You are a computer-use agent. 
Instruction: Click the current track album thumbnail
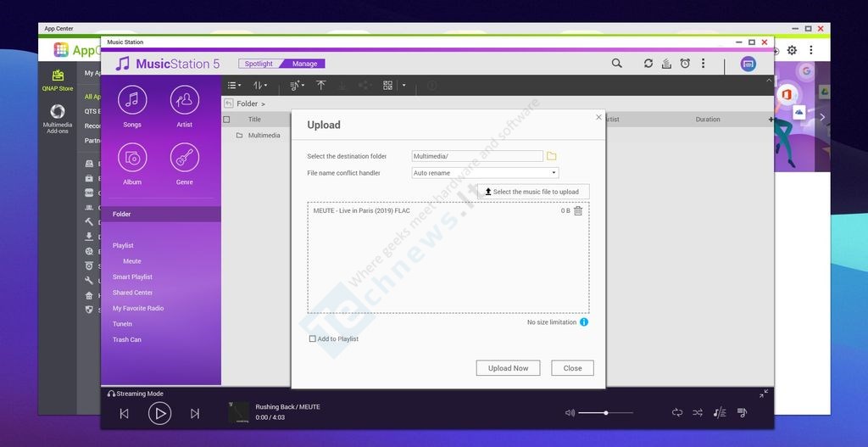[x=238, y=413]
